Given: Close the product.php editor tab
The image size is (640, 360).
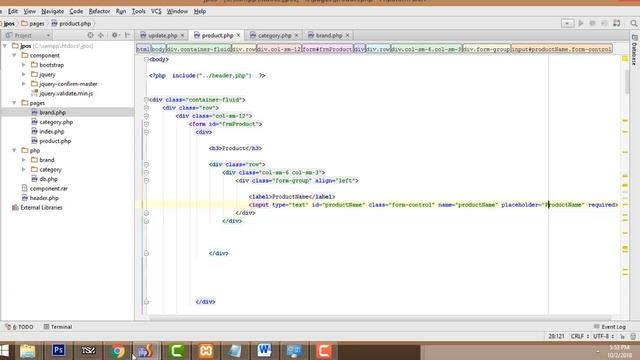Looking at the screenshot, I should tap(238, 36).
